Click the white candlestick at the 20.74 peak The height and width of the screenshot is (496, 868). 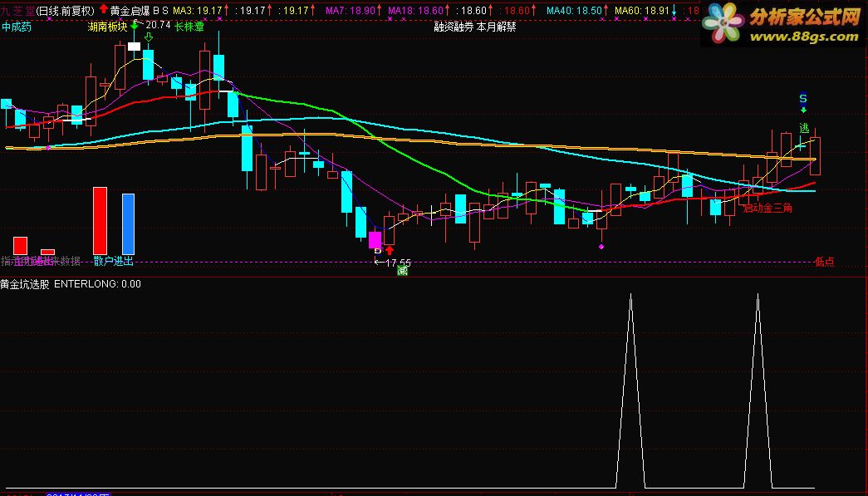coord(134,47)
